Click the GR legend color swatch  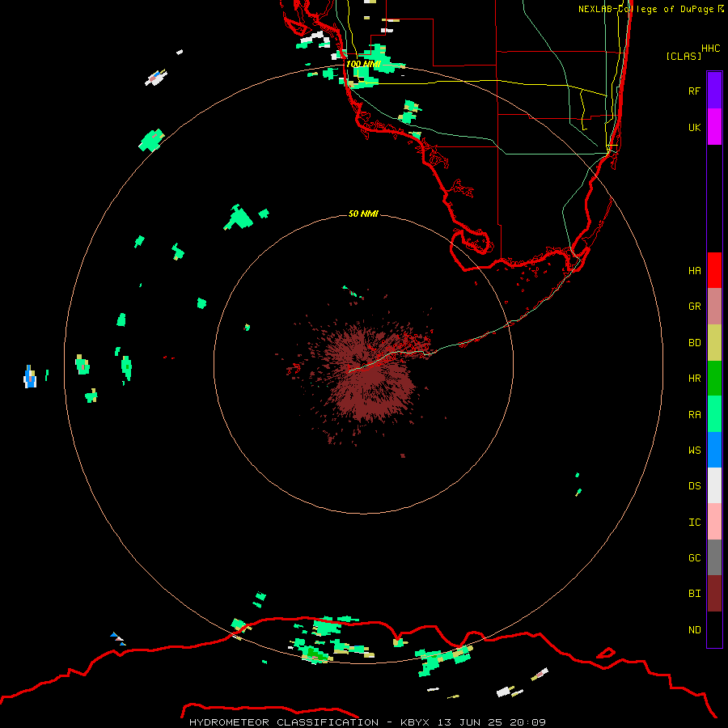[x=714, y=307]
